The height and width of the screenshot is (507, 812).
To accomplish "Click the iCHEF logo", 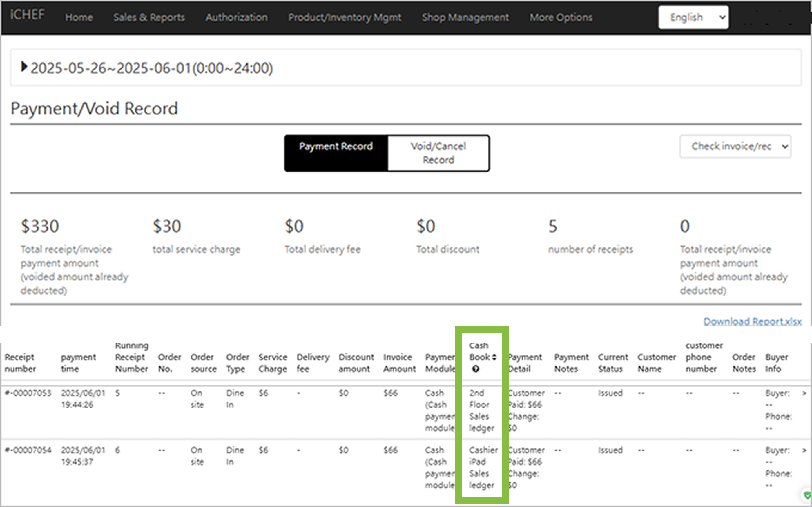I will coord(27,15).
